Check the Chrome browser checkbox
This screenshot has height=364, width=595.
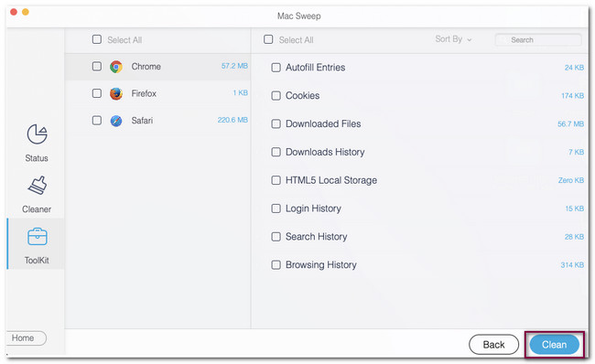[x=97, y=67]
